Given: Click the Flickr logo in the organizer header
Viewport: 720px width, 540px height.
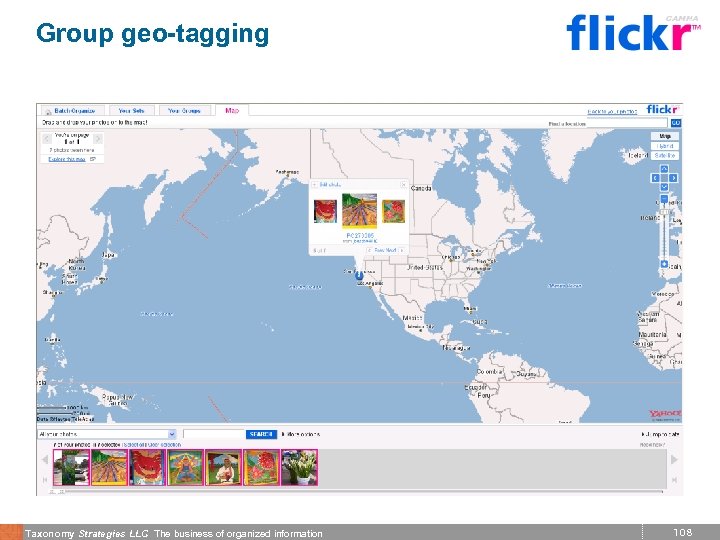Looking at the screenshot, I should (662, 109).
